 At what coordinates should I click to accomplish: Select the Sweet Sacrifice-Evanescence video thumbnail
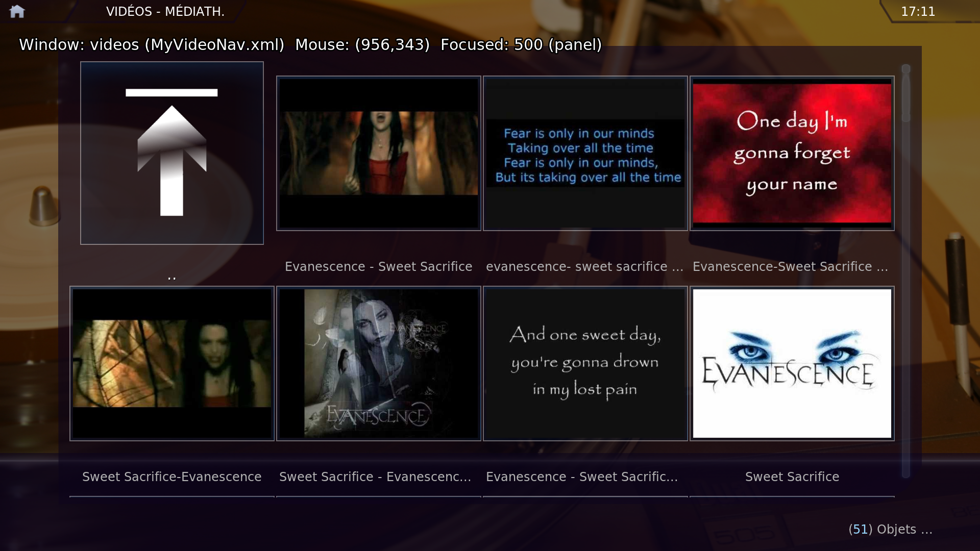pos(172,363)
